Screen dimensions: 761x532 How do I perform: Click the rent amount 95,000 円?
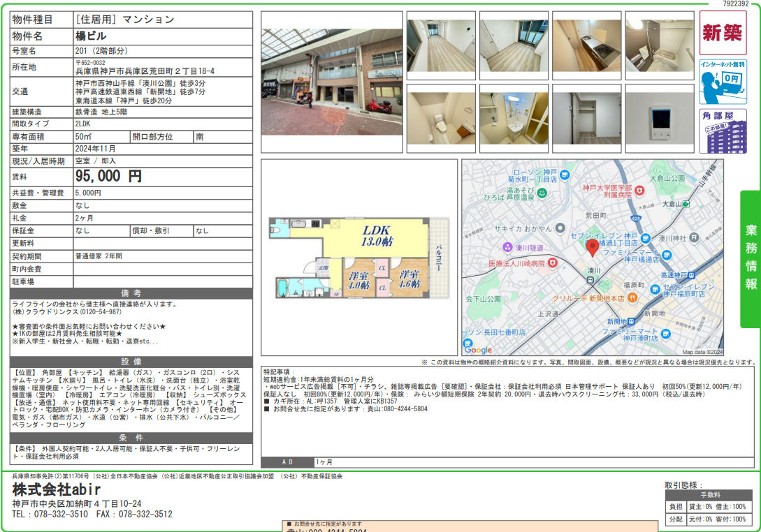coord(108,176)
